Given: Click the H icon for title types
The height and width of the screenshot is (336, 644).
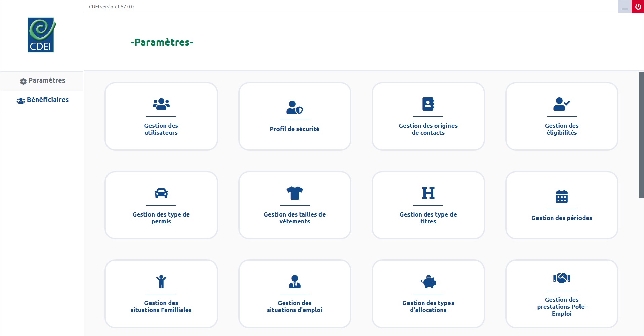Looking at the screenshot, I should pyautogui.click(x=428, y=193).
